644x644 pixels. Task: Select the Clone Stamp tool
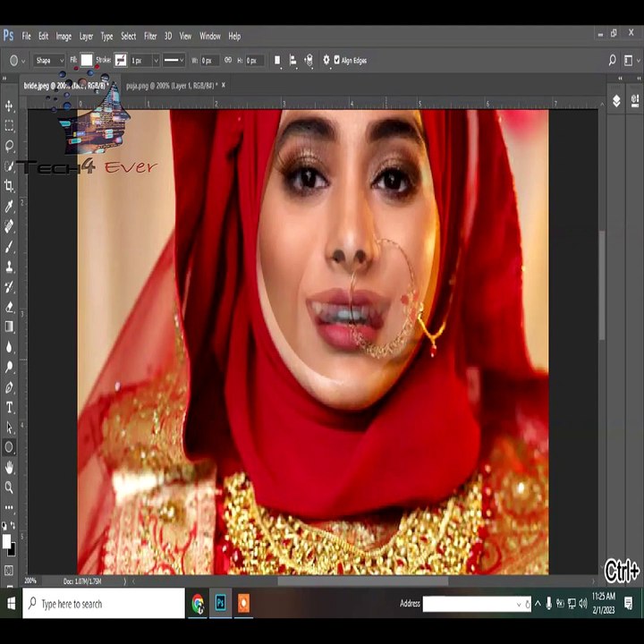point(9,267)
